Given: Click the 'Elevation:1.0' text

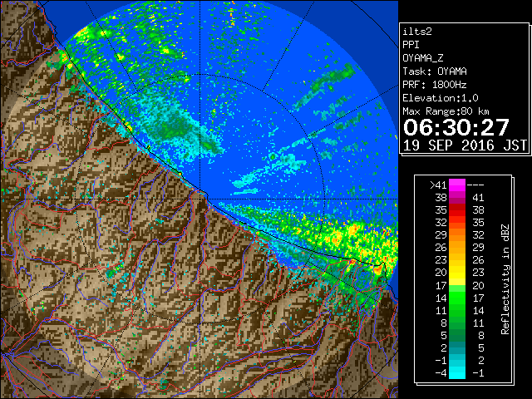Looking at the screenshot, I should pos(441,98).
